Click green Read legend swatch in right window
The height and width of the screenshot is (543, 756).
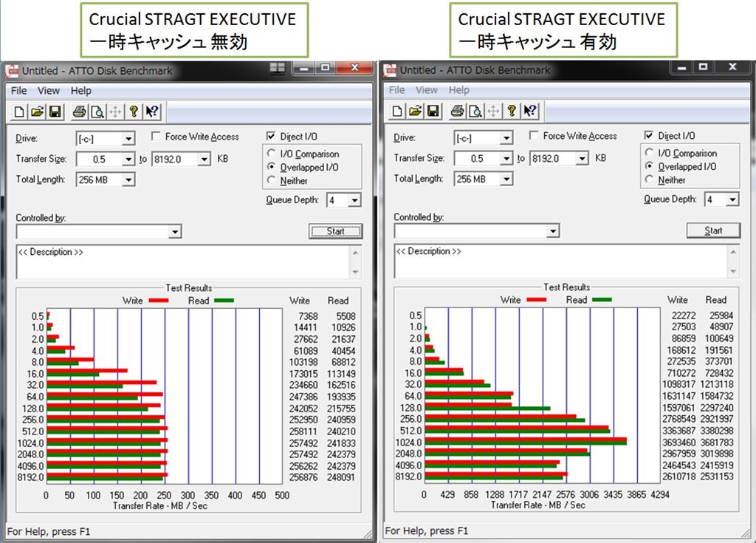pos(602,300)
